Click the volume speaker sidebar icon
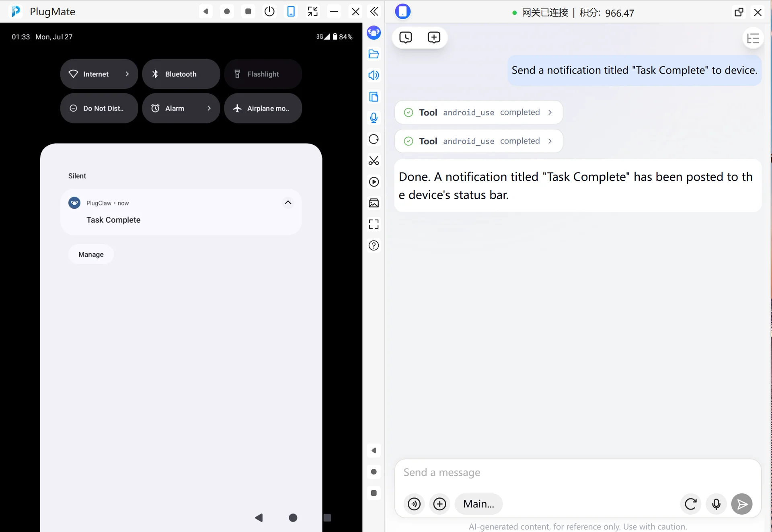 374,75
